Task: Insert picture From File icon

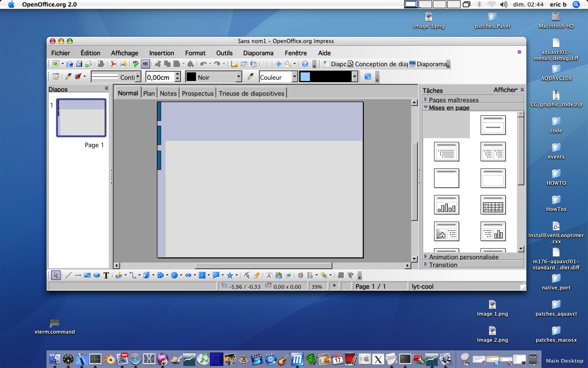Action: (278, 275)
